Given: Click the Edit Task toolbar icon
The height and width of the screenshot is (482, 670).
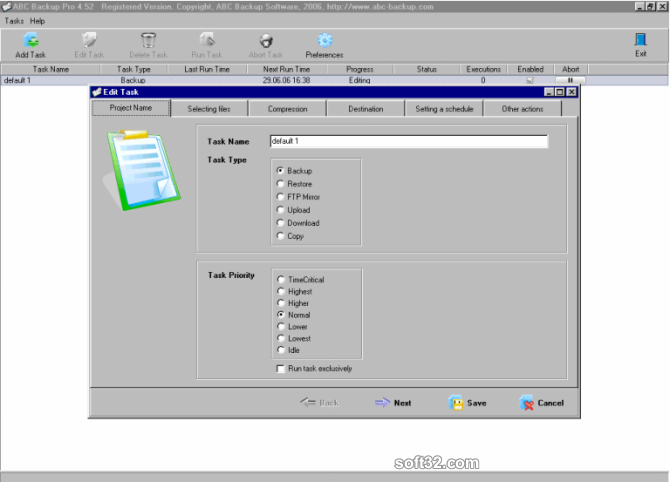Looking at the screenshot, I should tap(89, 40).
